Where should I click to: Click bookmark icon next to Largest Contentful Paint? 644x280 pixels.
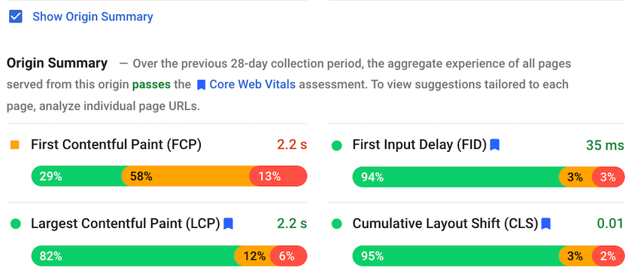pyautogui.click(x=229, y=224)
